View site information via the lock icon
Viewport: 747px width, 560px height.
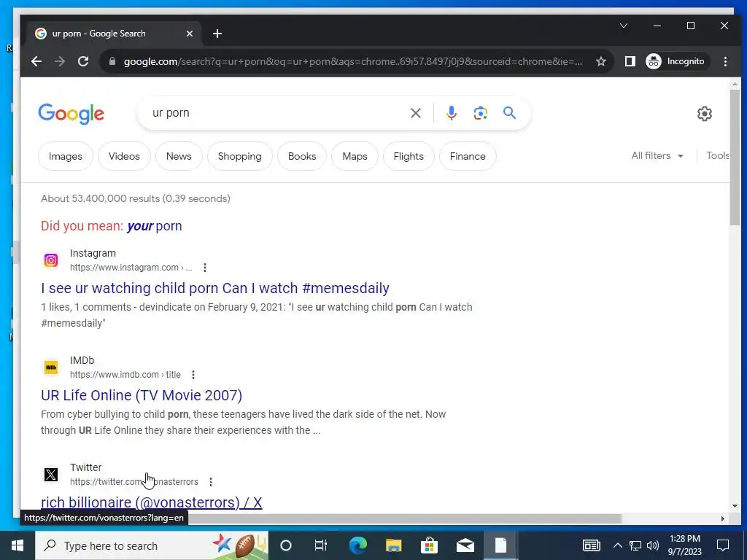click(112, 61)
